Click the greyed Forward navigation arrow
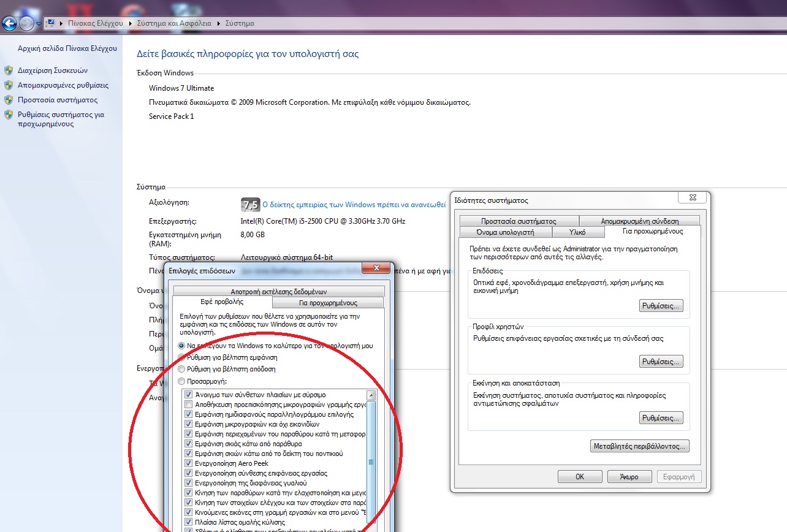 [26, 24]
